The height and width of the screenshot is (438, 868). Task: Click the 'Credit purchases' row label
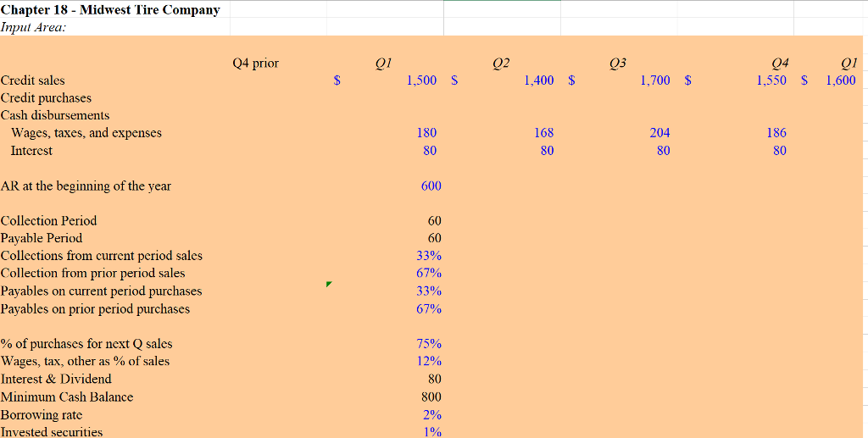pyautogui.click(x=46, y=98)
